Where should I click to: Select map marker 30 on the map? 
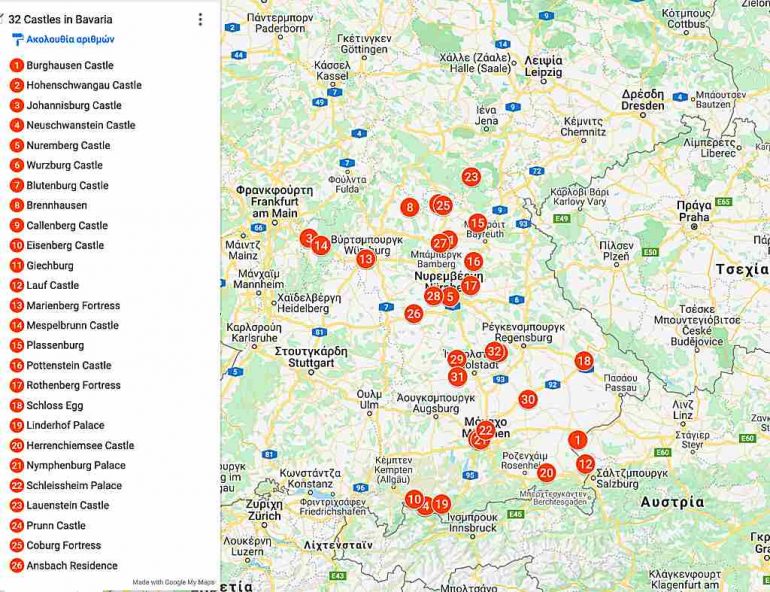point(528,399)
